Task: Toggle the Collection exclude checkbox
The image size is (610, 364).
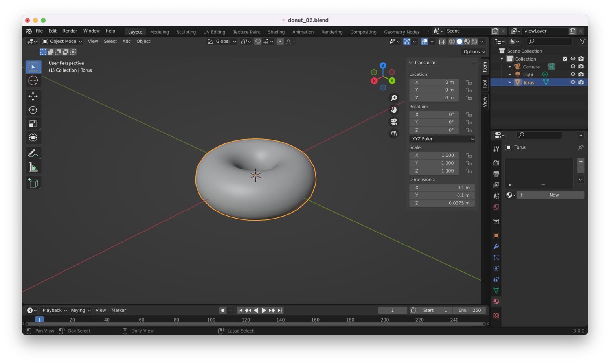Action: 565,59
